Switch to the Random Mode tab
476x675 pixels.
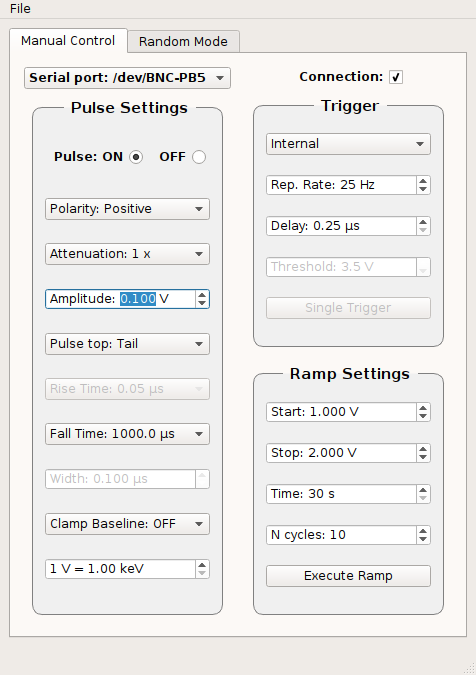(x=183, y=41)
